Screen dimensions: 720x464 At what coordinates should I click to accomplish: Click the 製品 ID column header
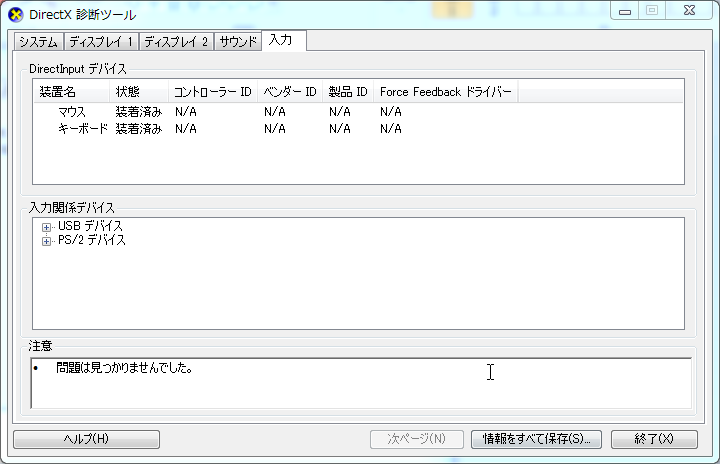348,91
